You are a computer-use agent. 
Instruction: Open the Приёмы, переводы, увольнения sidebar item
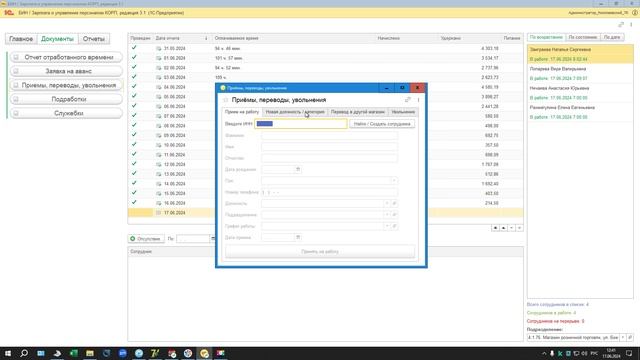(66, 85)
